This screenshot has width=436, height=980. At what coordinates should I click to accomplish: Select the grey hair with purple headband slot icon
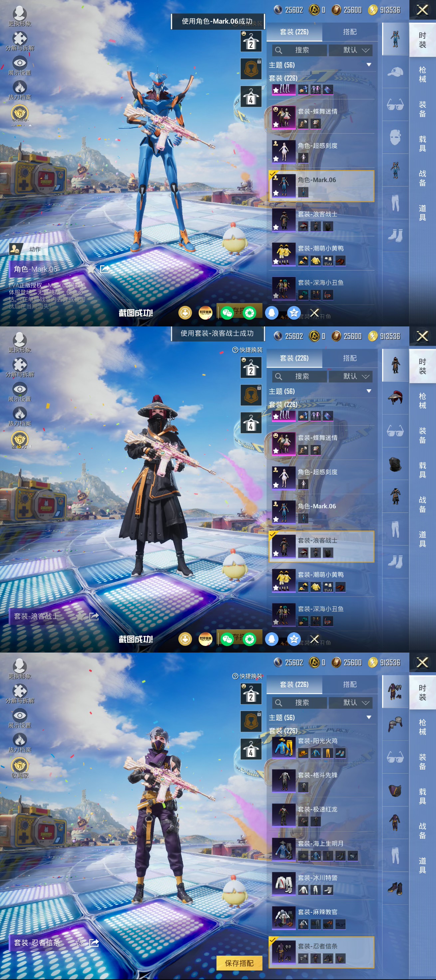(x=395, y=724)
